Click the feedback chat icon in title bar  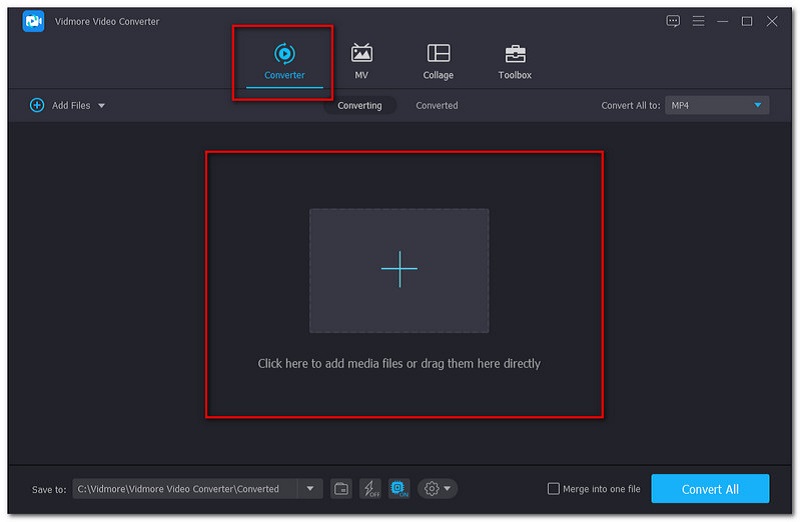coord(673,21)
